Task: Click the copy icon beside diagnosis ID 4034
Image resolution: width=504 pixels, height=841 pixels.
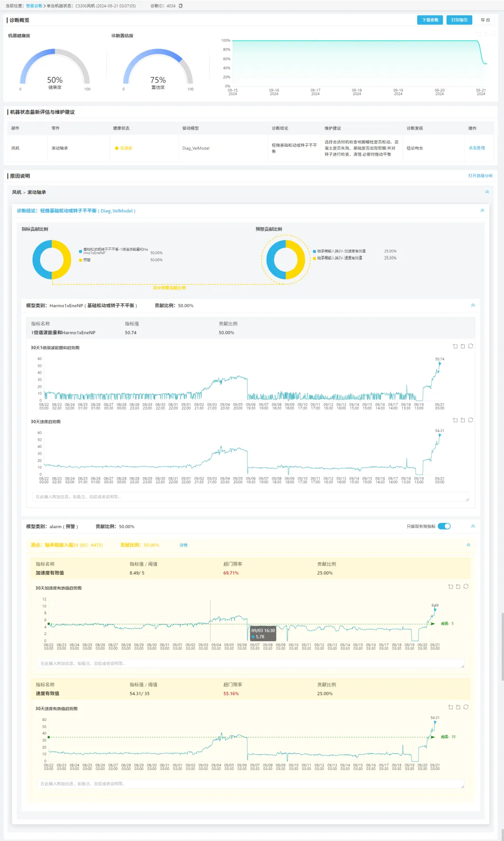Action: pyautogui.click(x=181, y=6)
